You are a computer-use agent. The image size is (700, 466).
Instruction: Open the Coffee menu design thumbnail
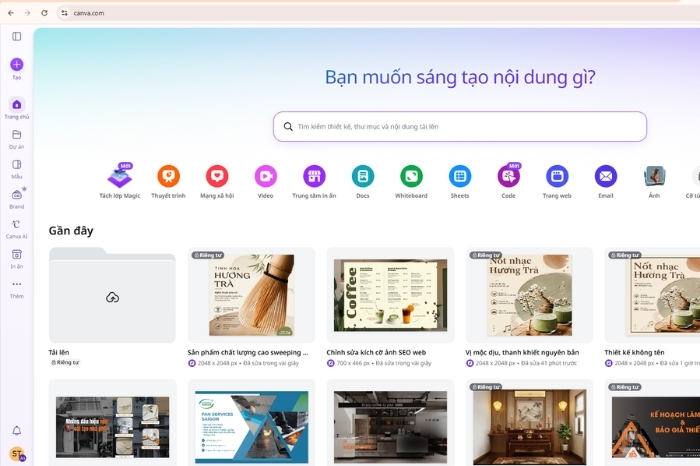390,295
